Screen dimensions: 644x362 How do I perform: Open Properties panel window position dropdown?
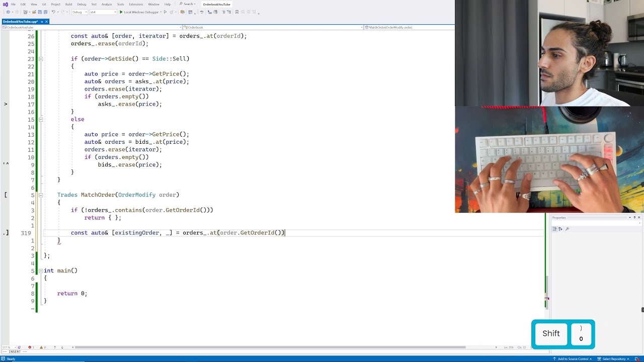(x=629, y=217)
